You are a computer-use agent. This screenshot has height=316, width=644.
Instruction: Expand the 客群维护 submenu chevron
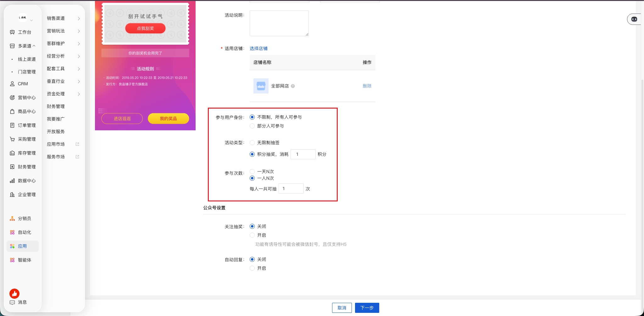pyautogui.click(x=79, y=44)
